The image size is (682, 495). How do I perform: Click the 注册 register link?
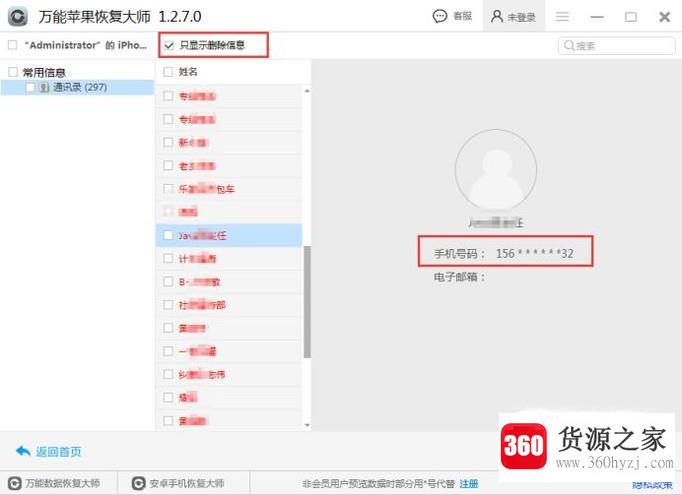(469, 484)
